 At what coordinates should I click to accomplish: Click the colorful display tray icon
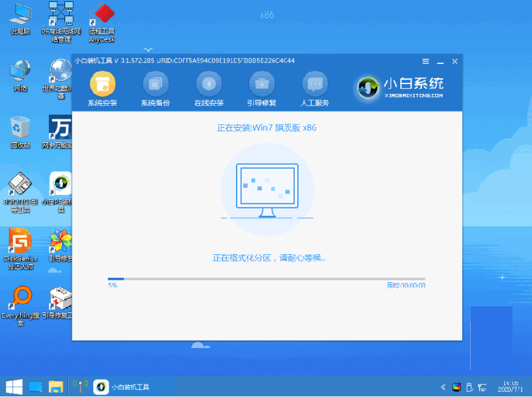tap(456, 387)
